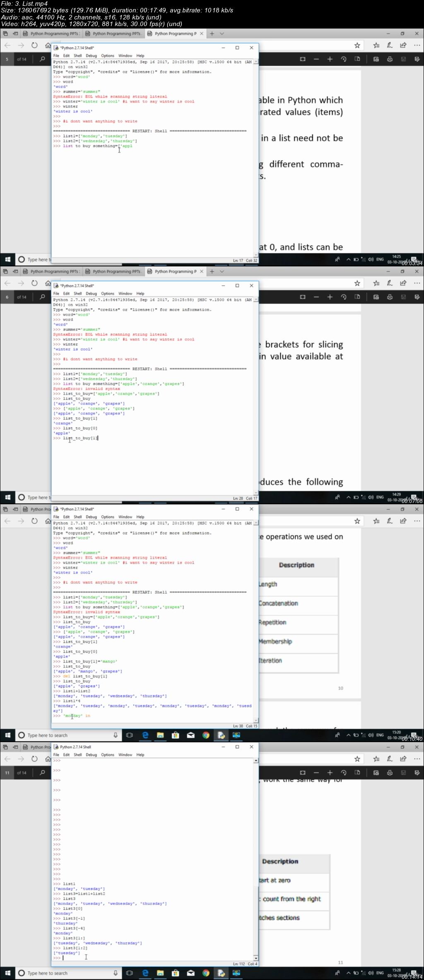Open File menu in 00:03:34 frame shell
The width and height of the screenshot is (424, 980).
coord(56,56)
